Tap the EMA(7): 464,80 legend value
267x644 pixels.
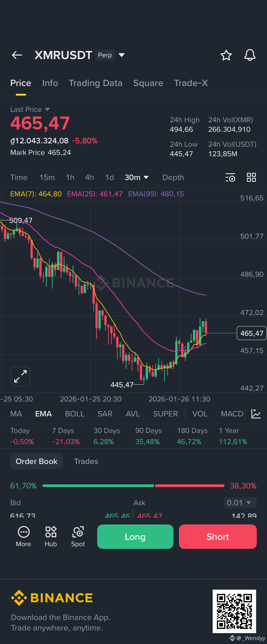(x=36, y=194)
